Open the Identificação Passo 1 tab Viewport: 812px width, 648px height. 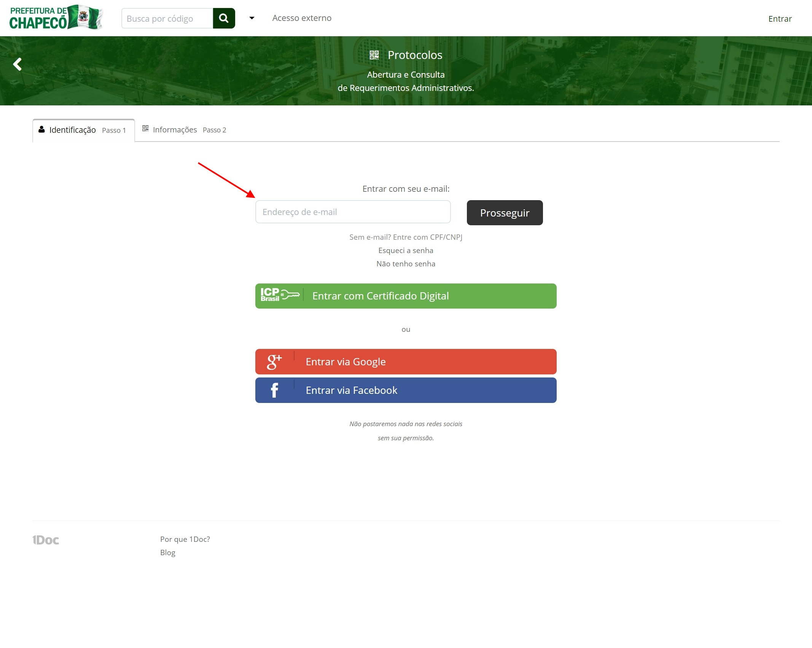[x=83, y=130]
